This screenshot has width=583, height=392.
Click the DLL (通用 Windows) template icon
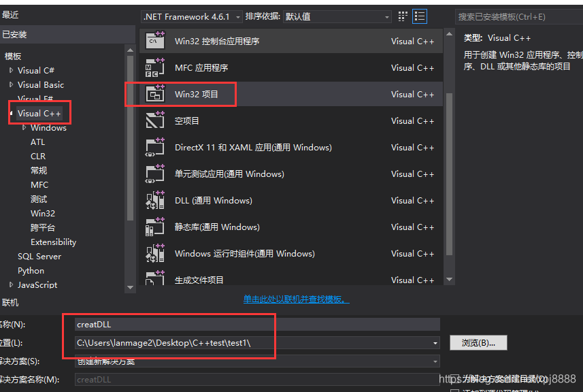pos(155,200)
